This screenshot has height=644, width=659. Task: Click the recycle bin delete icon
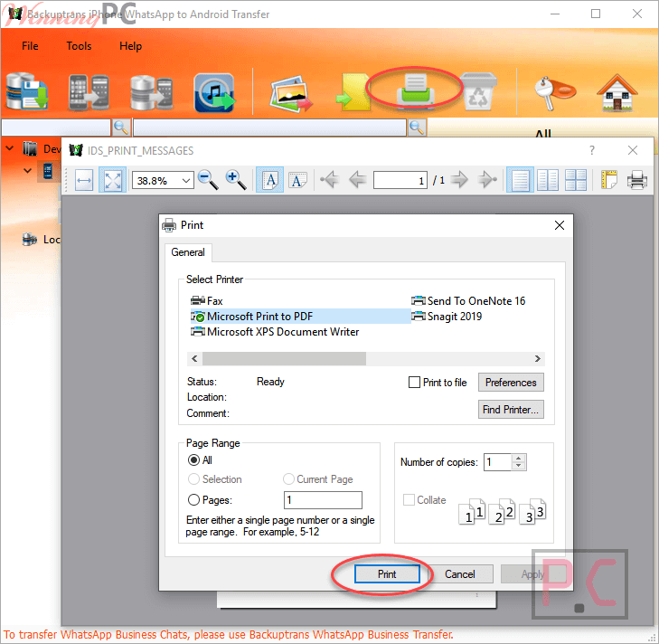tap(478, 91)
